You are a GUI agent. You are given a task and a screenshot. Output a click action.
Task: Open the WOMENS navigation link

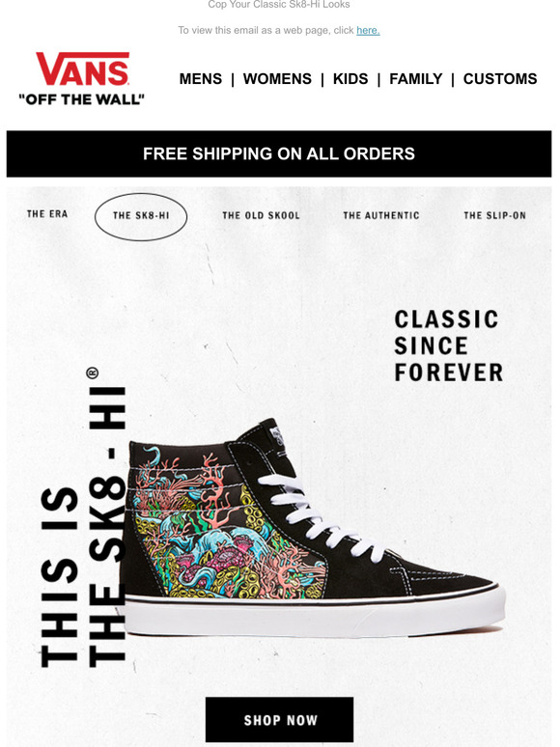(x=277, y=78)
